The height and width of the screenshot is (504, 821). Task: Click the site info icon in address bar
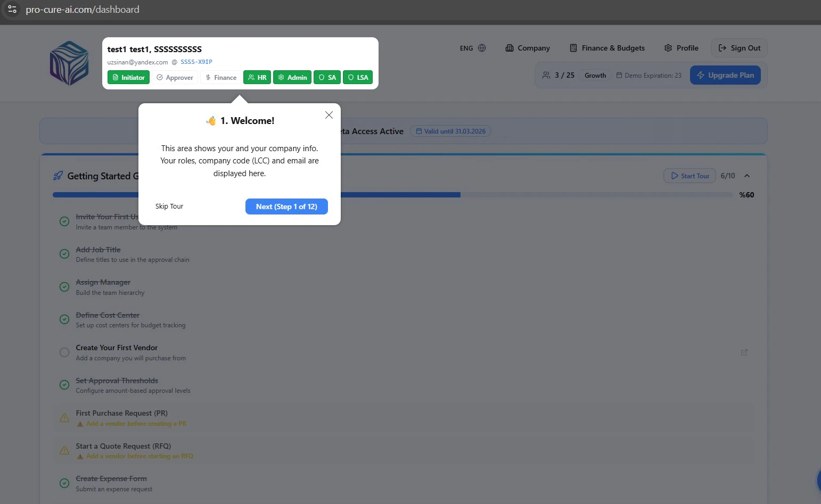click(x=12, y=9)
